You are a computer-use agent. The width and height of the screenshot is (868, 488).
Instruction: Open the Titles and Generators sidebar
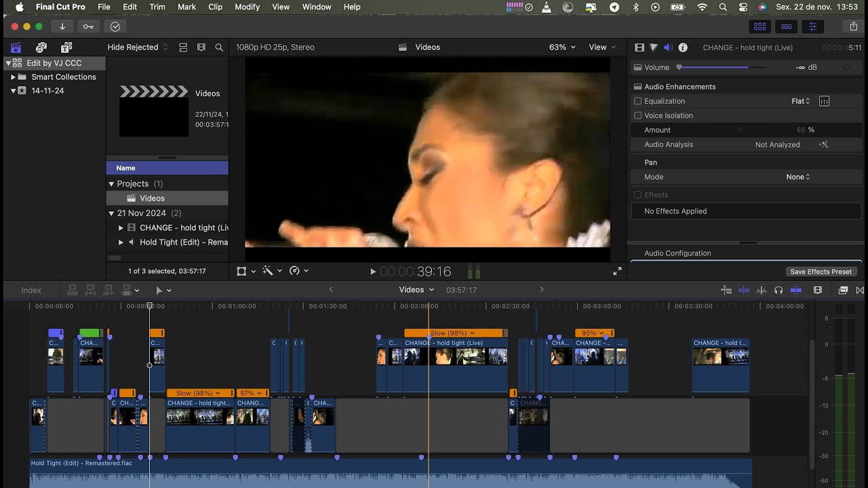tap(66, 47)
